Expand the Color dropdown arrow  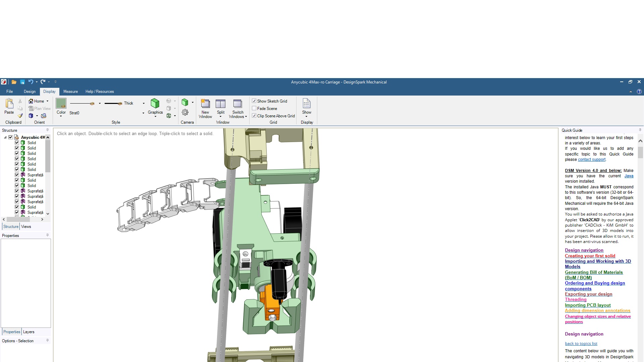[61, 116]
